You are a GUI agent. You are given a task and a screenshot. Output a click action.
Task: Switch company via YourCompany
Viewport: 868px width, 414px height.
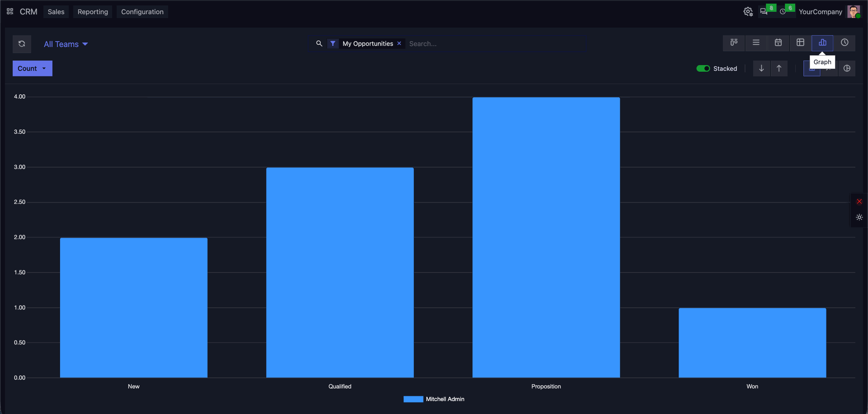[x=820, y=12]
